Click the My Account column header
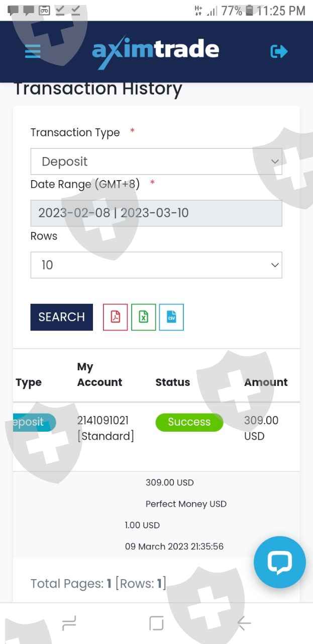The height and width of the screenshot is (644, 313). click(x=99, y=375)
